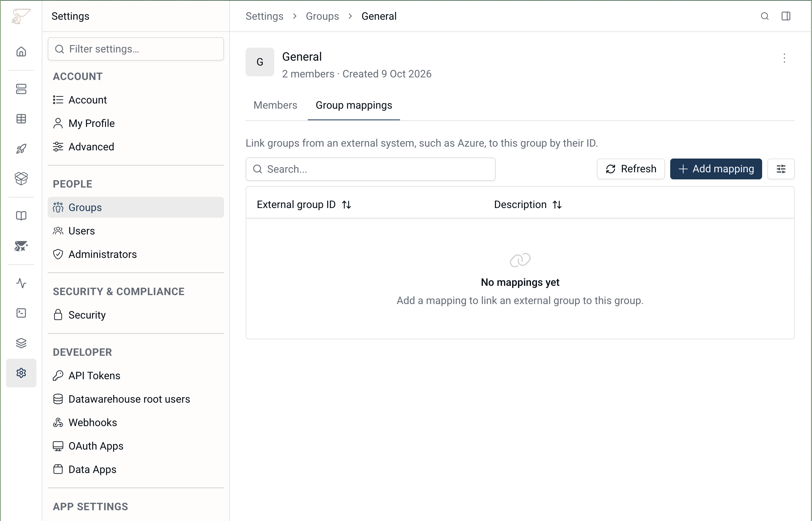Open the bird with sparkle icon
The image size is (812, 521).
click(x=21, y=246)
